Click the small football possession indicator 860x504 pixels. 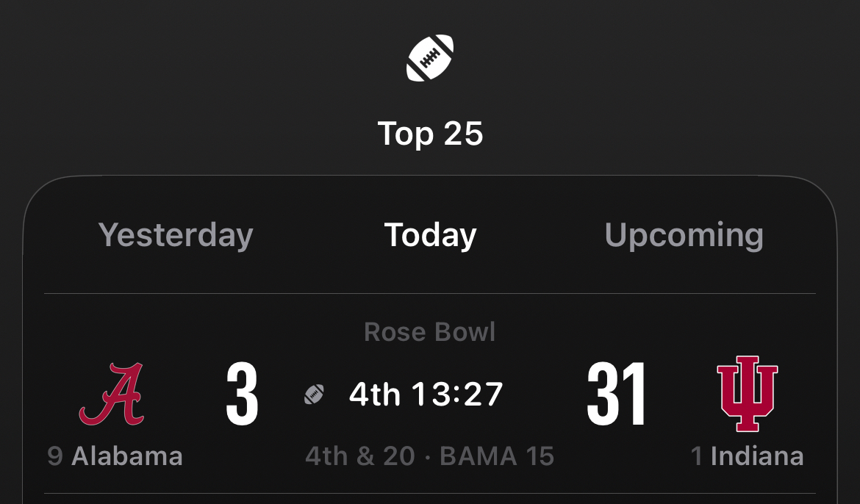point(315,395)
